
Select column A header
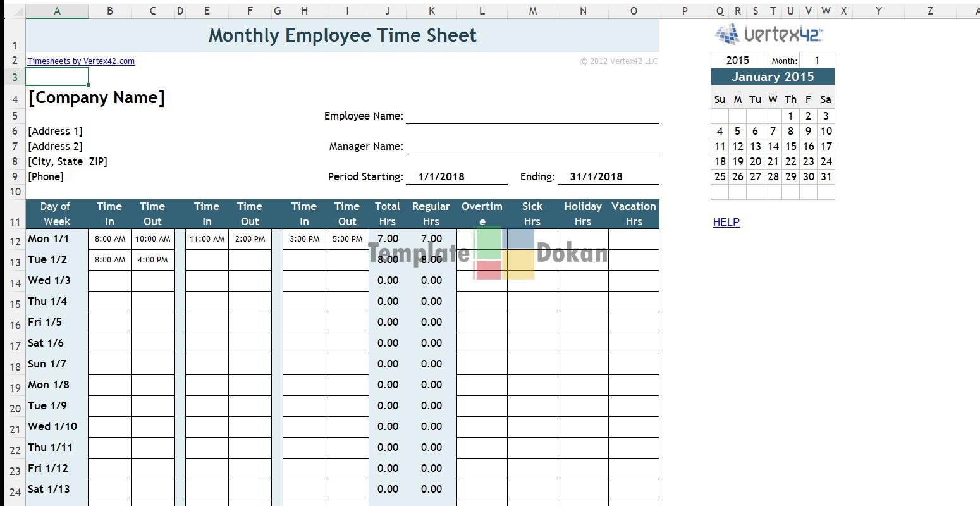click(57, 11)
